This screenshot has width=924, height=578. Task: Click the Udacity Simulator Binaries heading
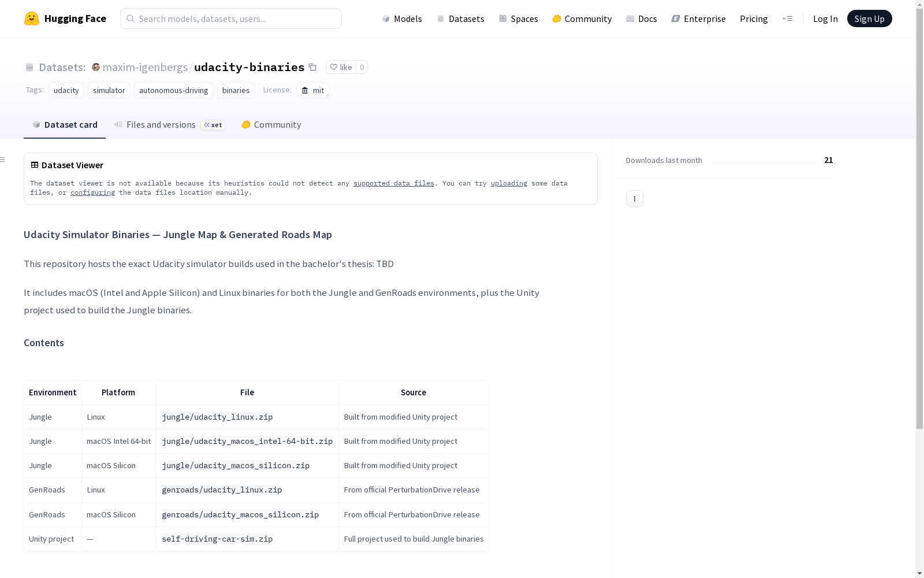(178, 235)
